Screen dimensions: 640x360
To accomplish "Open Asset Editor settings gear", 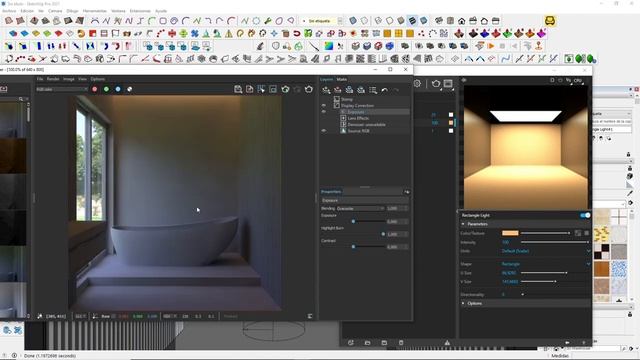I will [417, 83].
